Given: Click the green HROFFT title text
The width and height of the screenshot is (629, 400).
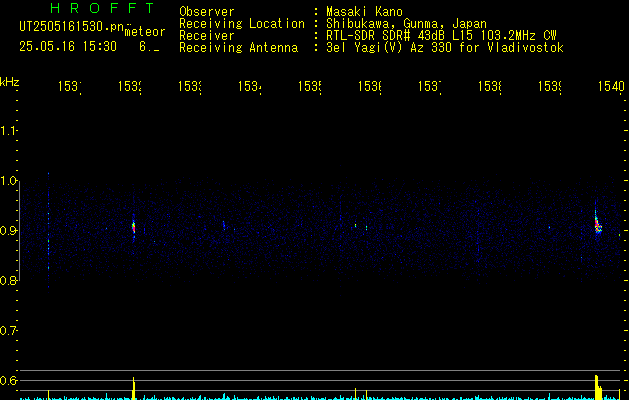Looking at the screenshot, I should 102,8.
